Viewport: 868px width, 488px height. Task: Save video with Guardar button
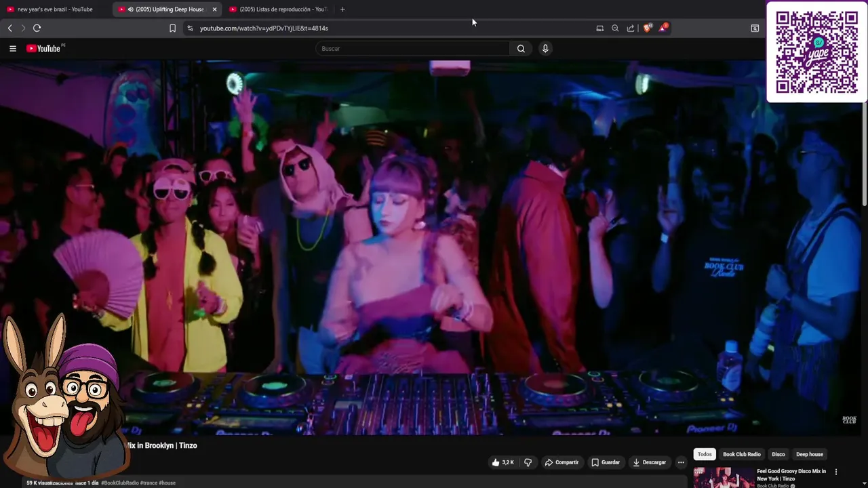pos(606,462)
